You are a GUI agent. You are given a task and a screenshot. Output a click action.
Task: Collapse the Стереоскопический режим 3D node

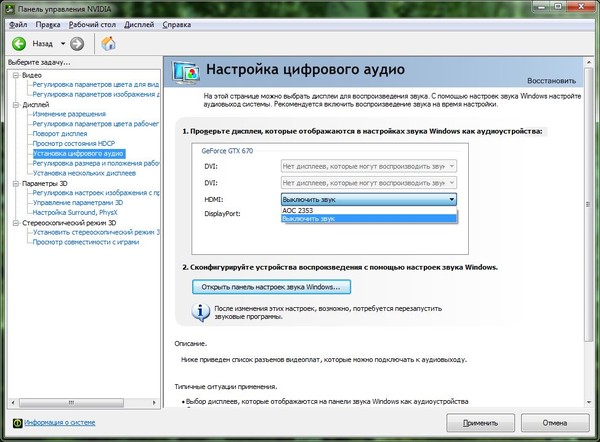click(16, 223)
